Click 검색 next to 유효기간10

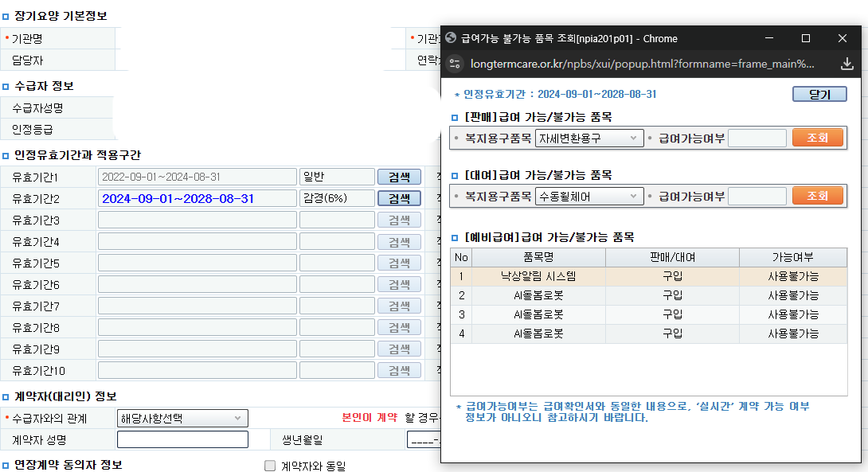click(x=399, y=369)
